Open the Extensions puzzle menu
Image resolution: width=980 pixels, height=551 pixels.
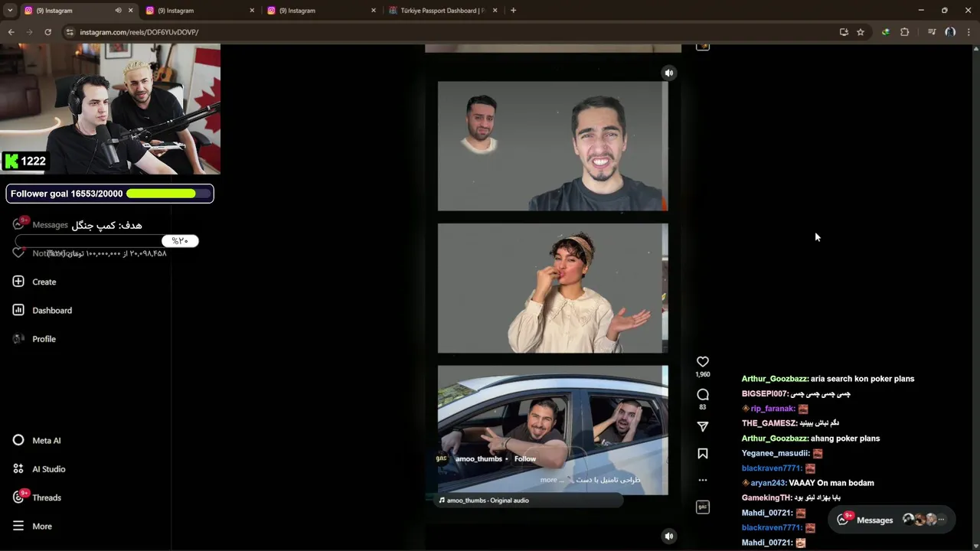coord(904,32)
